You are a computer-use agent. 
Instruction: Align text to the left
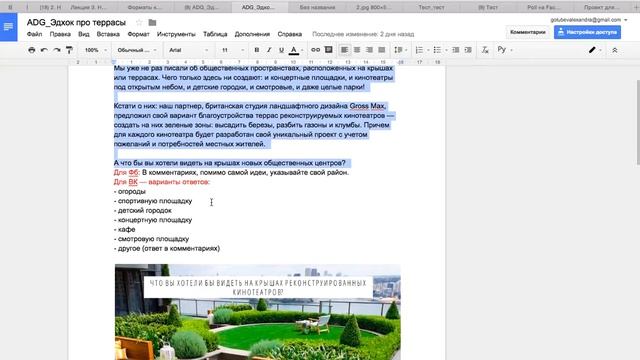(344, 50)
